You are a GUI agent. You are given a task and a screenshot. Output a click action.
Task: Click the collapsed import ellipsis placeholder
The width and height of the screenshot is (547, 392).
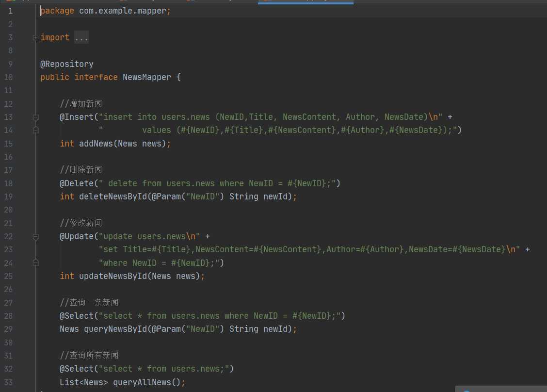81,37
